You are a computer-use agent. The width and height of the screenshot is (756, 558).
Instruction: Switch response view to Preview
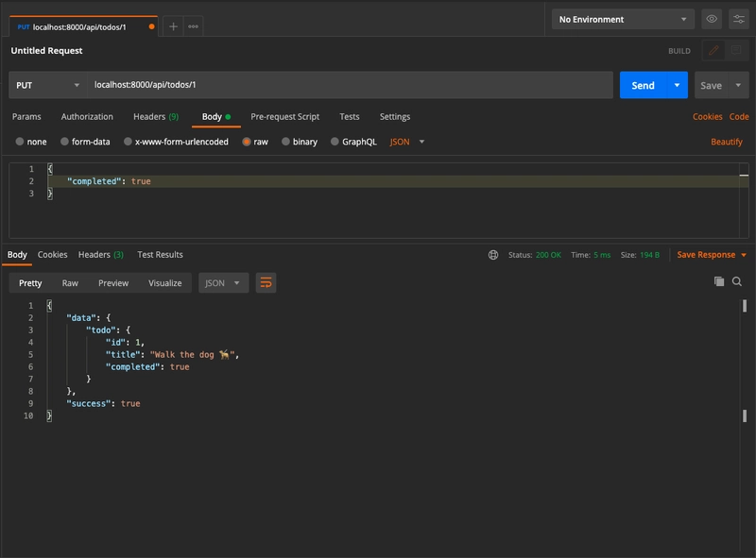click(113, 283)
